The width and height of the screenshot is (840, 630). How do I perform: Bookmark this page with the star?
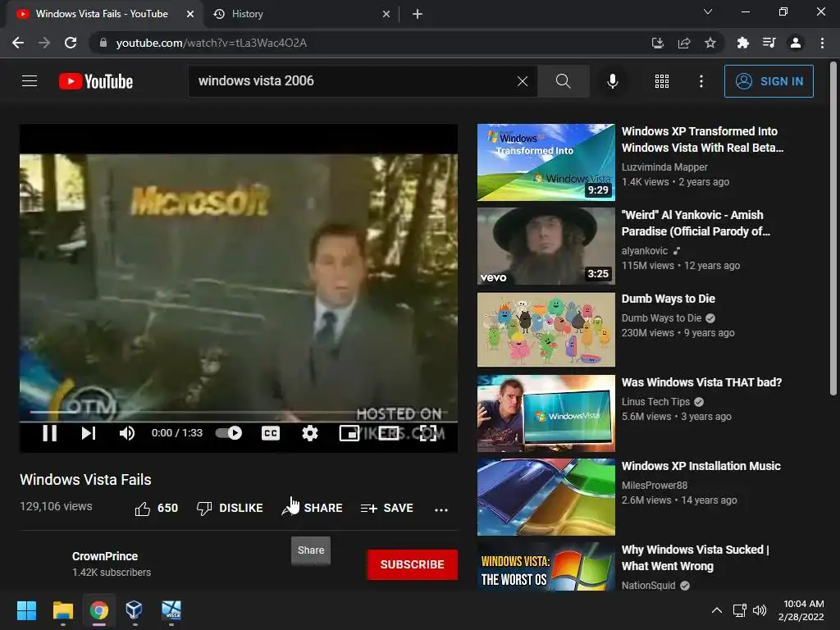coord(710,43)
